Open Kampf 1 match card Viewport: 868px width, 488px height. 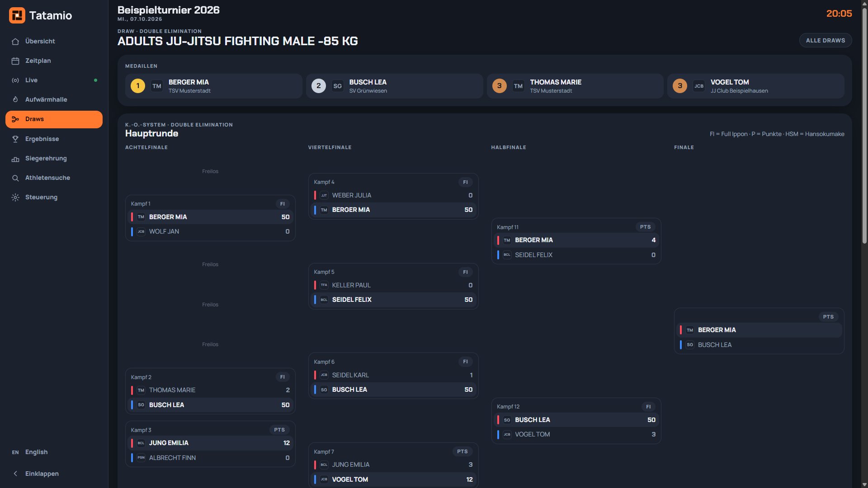(x=210, y=218)
